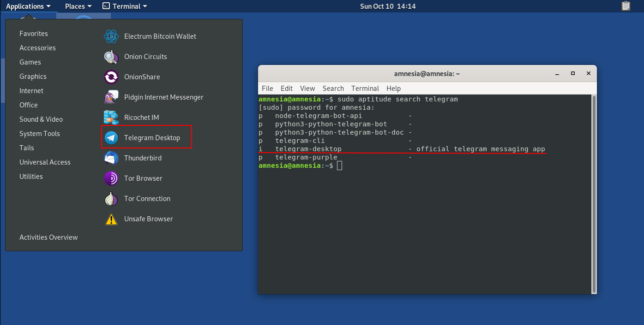Open Onion Circuits app icon

[111, 57]
